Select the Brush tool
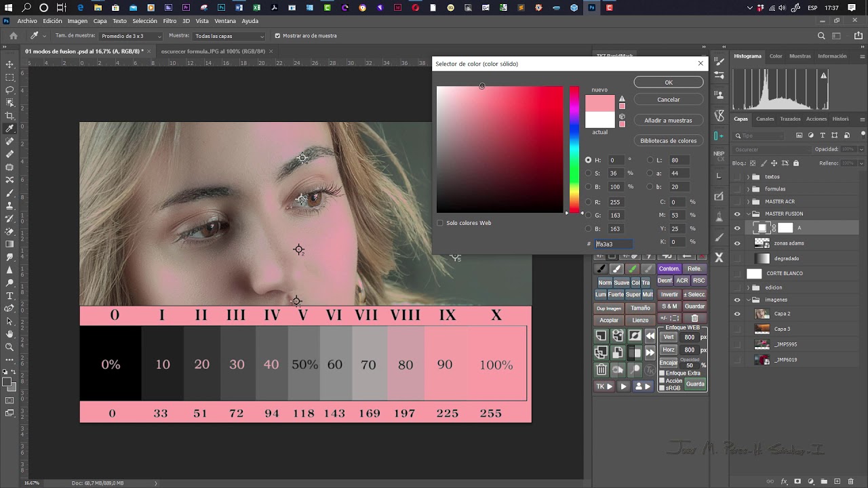Viewport: 868px width, 488px height. tap(9, 192)
